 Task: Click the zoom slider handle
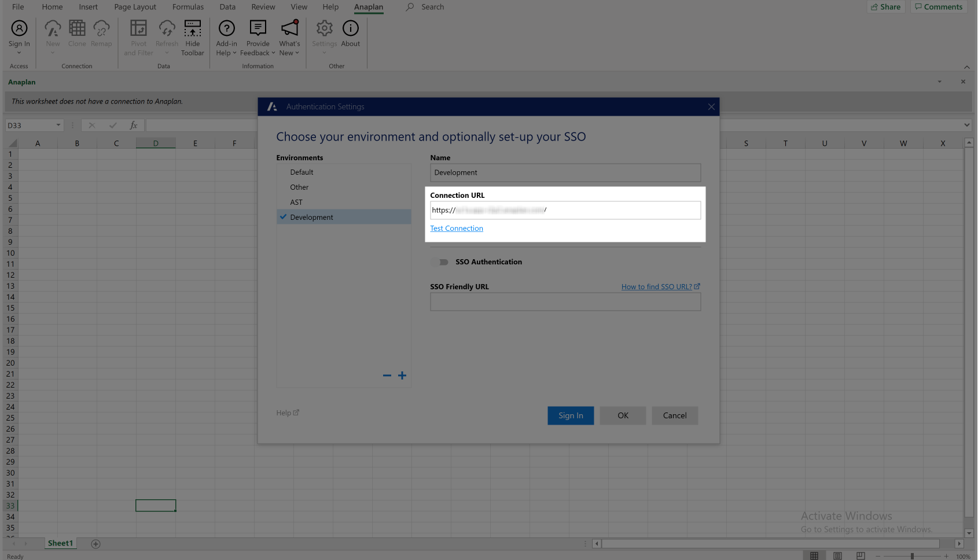pyautogui.click(x=912, y=556)
